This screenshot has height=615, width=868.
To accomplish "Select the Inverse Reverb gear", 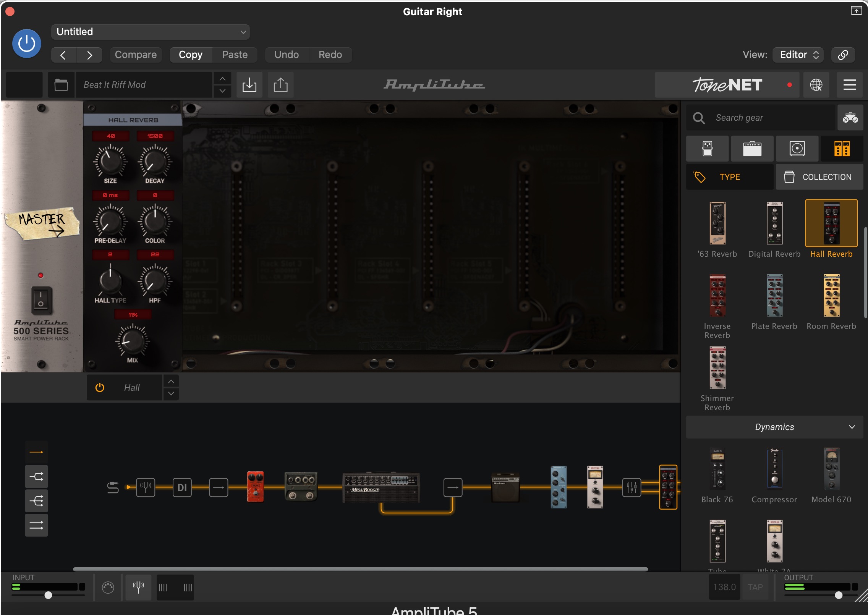I will [x=717, y=306].
